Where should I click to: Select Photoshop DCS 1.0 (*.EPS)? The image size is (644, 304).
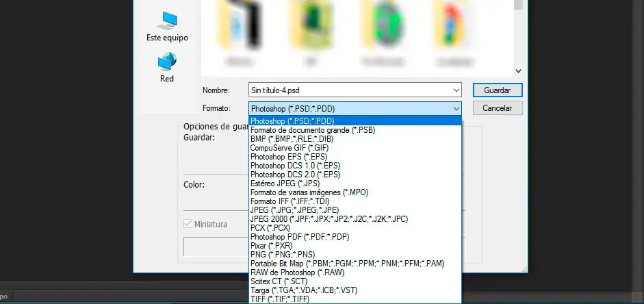click(x=355, y=166)
